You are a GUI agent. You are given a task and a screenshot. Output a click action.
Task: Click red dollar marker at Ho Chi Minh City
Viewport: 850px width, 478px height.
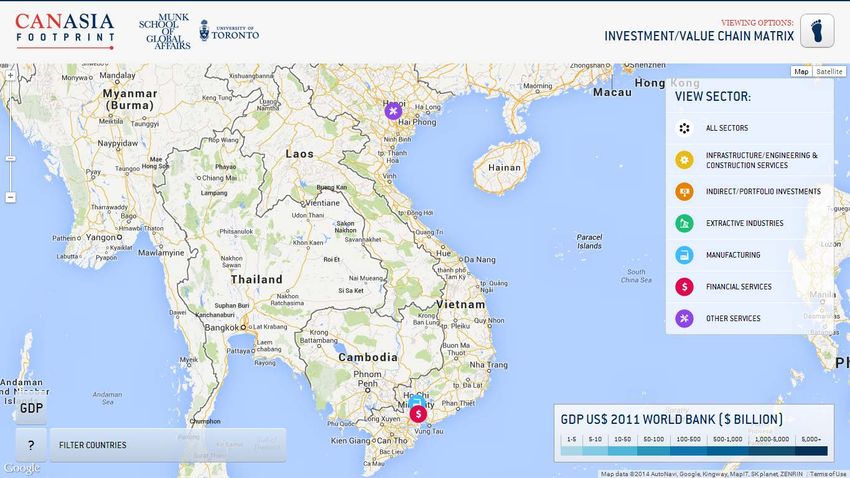point(418,414)
